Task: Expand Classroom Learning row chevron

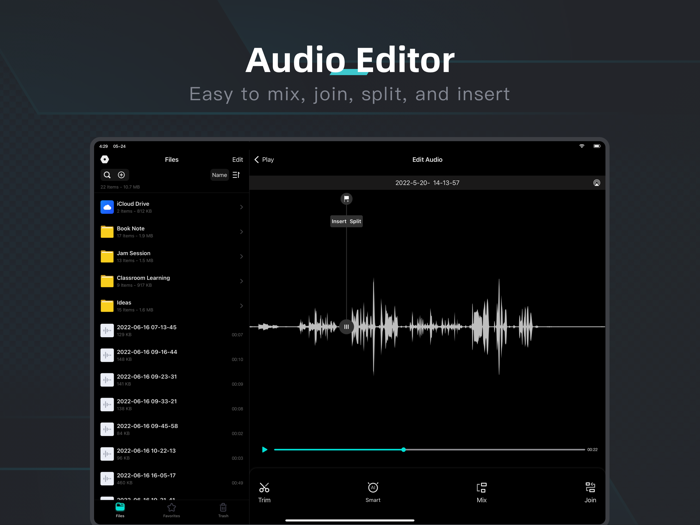Action: coord(241,281)
